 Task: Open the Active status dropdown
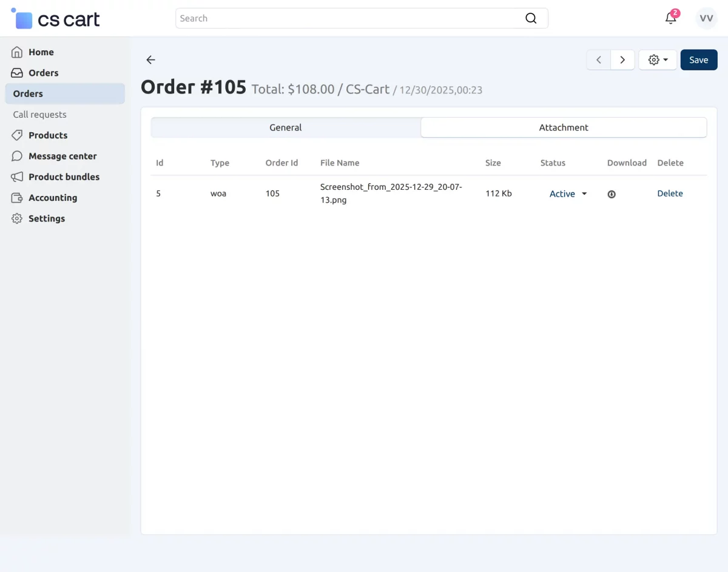(567, 193)
